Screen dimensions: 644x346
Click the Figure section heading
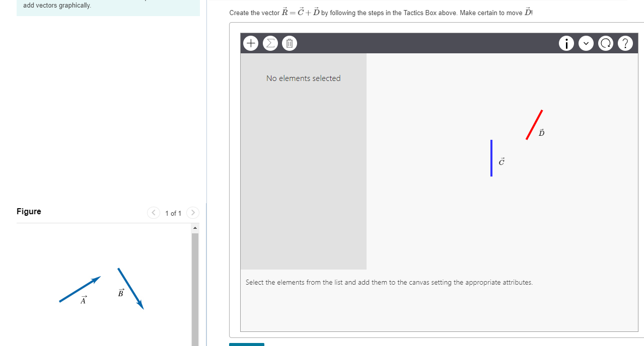pos(29,211)
